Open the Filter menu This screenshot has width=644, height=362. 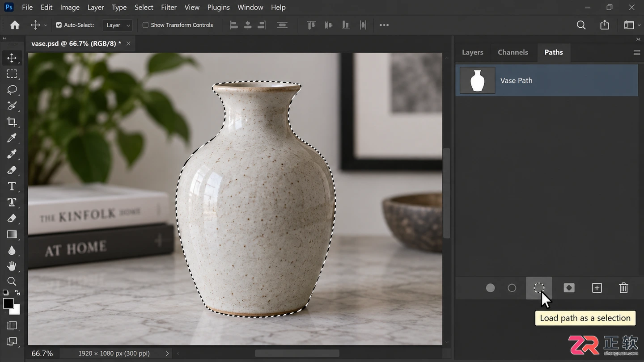(169, 7)
